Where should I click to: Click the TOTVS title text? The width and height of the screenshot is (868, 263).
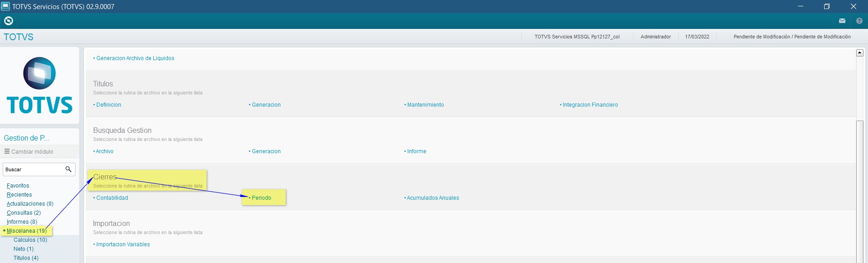(19, 37)
